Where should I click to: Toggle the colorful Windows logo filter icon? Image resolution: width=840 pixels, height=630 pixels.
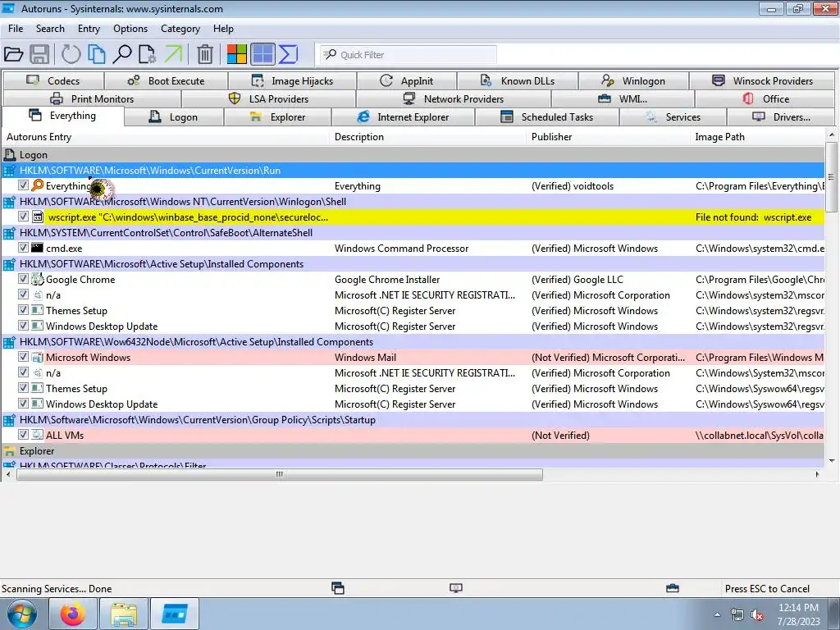[236, 55]
